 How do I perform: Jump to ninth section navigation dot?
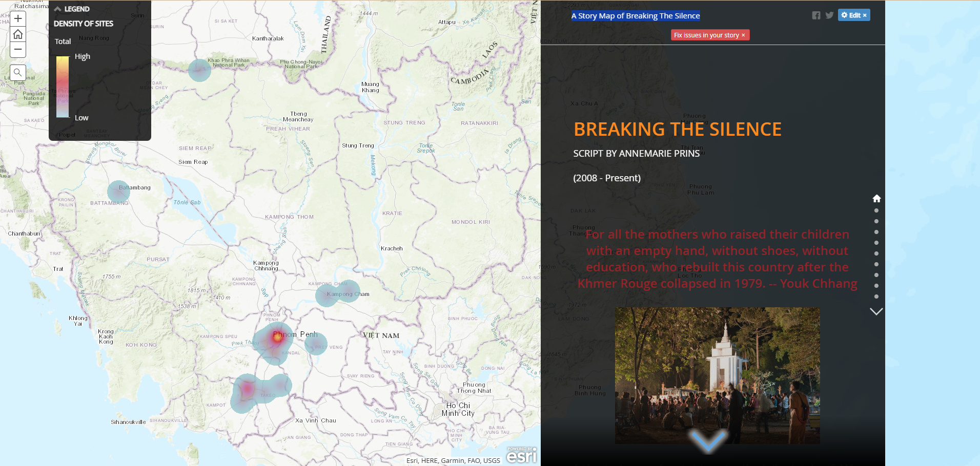[876, 296]
